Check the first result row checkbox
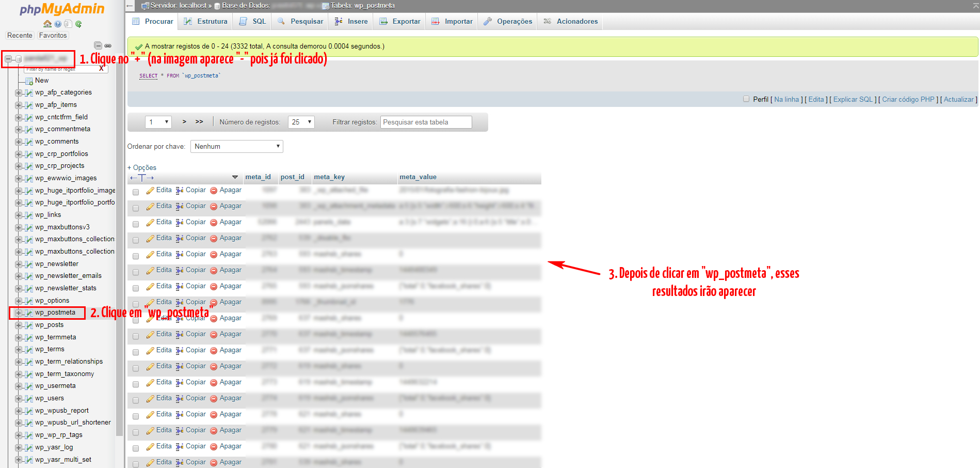Screen dimensions: 980x468 [136, 192]
